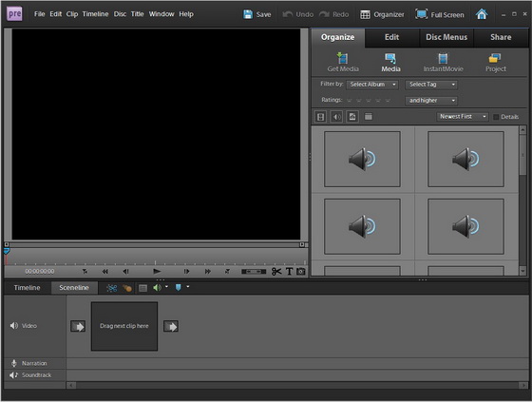Expand the marker dropdown arrow
532x402 pixels.
coord(188,287)
